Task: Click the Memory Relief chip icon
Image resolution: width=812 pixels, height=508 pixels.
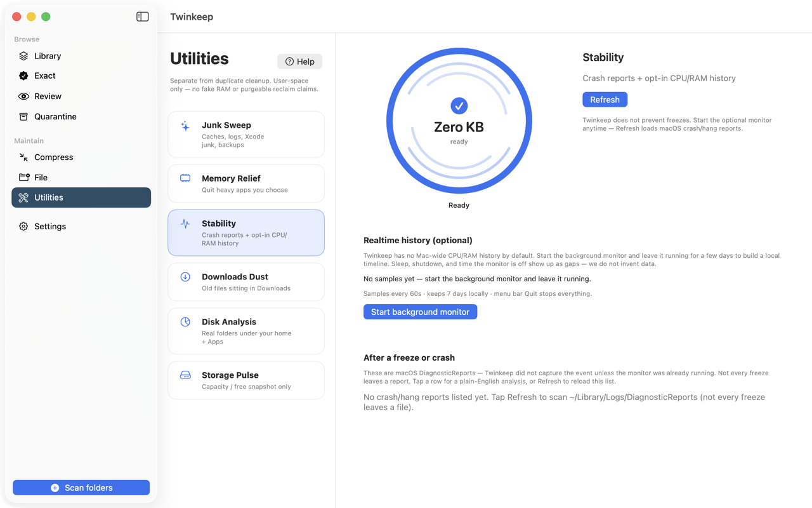Action: pyautogui.click(x=185, y=178)
